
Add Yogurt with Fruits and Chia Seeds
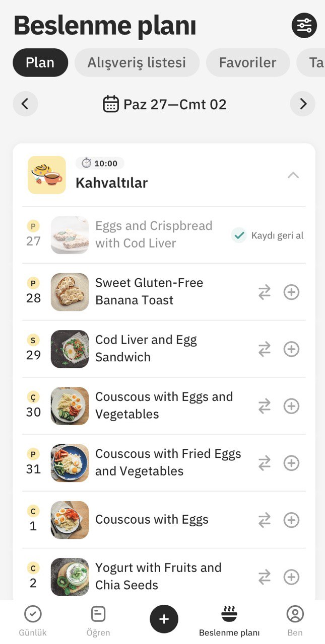(291, 577)
